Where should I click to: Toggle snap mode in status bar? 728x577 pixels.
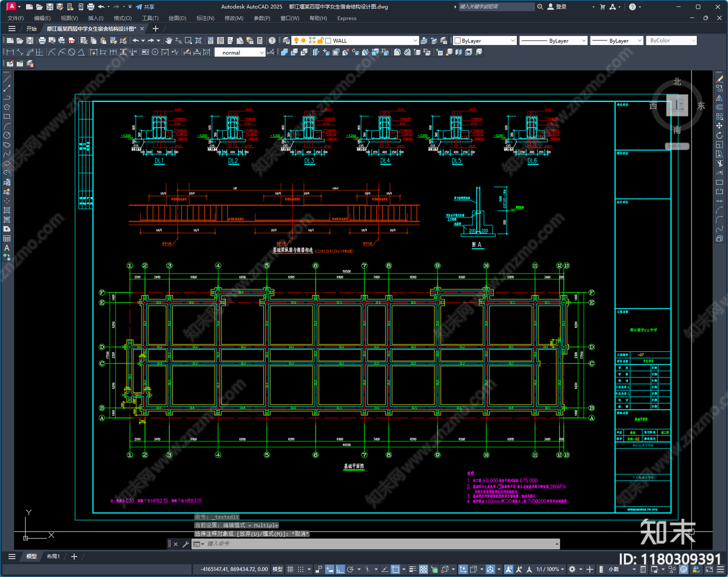301,569
